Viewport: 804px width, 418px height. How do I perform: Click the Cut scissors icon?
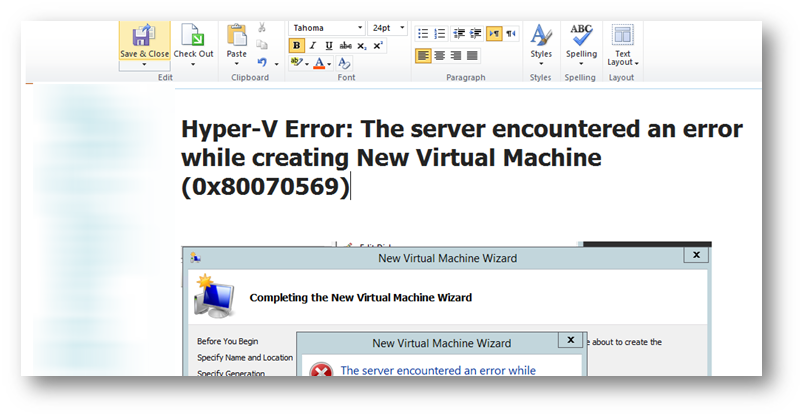pyautogui.click(x=262, y=28)
